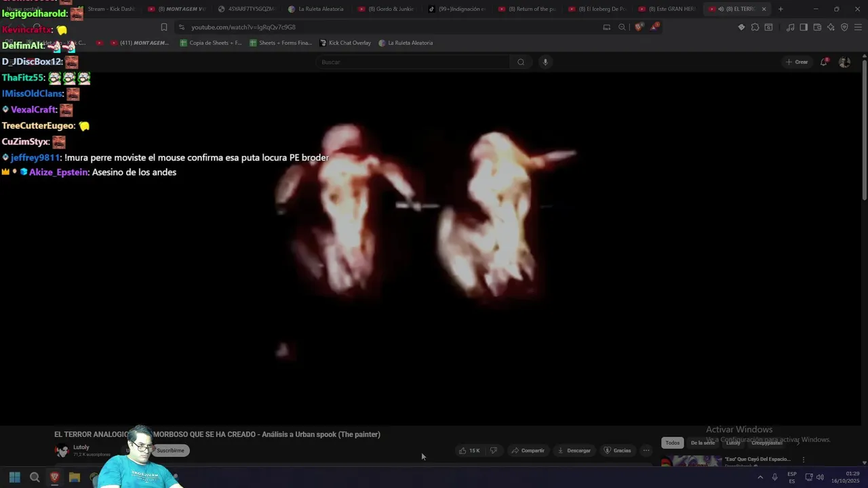The width and height of the screenshot is (868, 488).
Task: Click the Brave Rewards triangle icon
Action: pos(654,27)
